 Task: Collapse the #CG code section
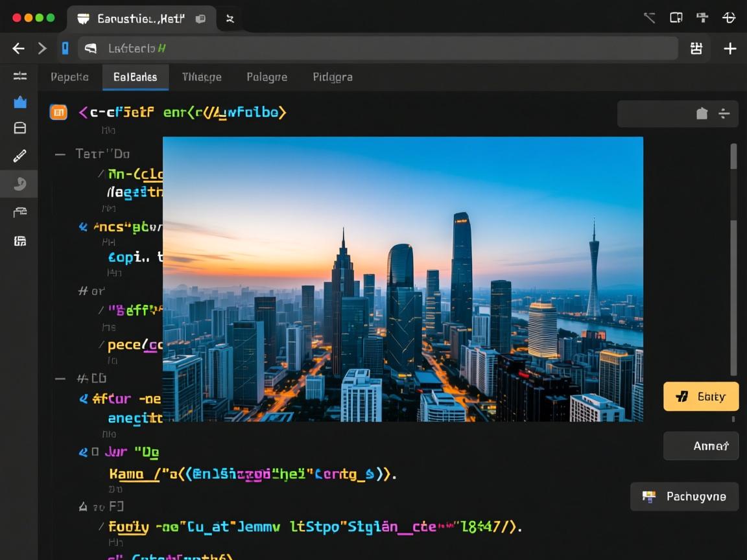point(60,378)
